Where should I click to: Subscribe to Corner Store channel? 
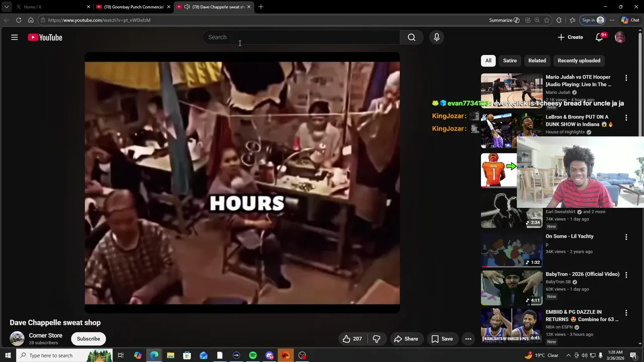click(89, 339)
